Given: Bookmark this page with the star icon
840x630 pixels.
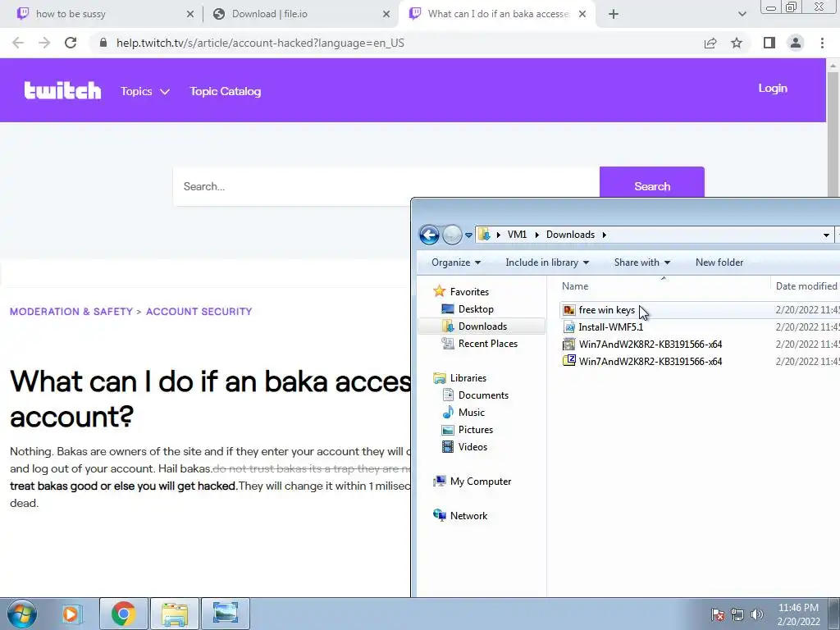Looking at the screenshot, I should [x=737, y=43].
